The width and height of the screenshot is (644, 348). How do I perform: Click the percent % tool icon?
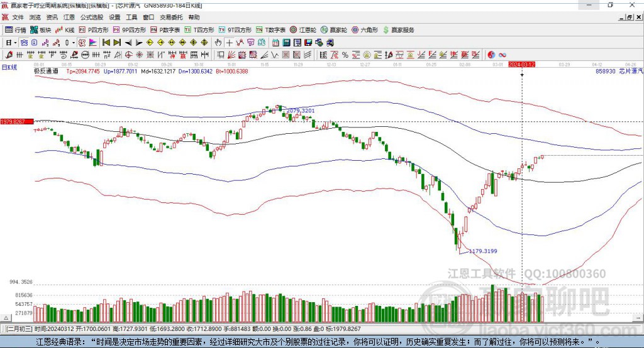[x=345, y=55]
